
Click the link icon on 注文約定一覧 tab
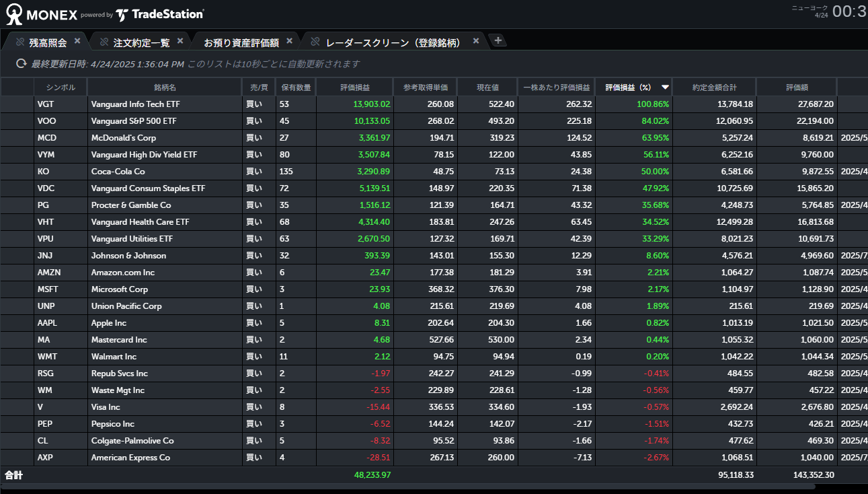[104, 42]
